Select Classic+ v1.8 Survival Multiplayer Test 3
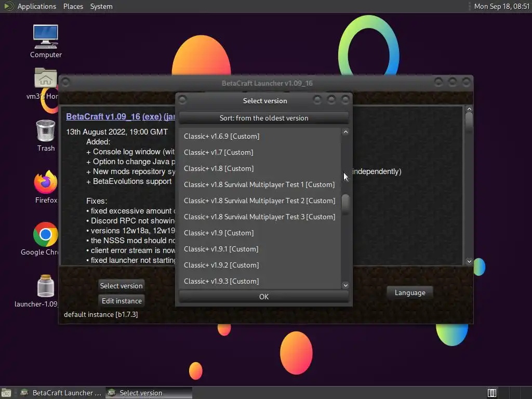The height and width of the screenshot is (399, 532). [x=260, y=217]
